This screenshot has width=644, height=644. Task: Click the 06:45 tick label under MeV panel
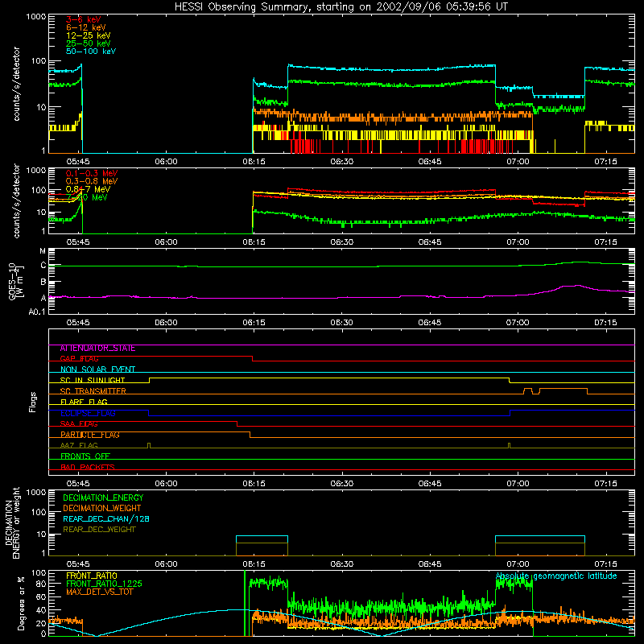point(430,242)
